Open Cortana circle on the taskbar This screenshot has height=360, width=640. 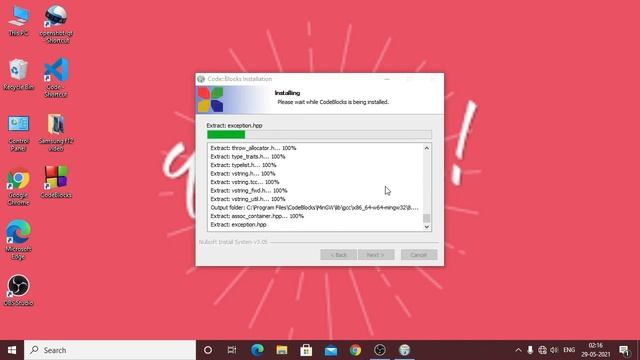point(208,350)
